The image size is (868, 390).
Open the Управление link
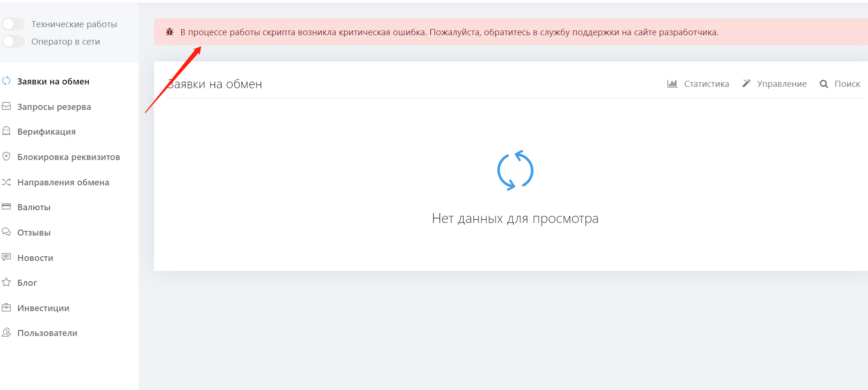[x=775, y=84]
